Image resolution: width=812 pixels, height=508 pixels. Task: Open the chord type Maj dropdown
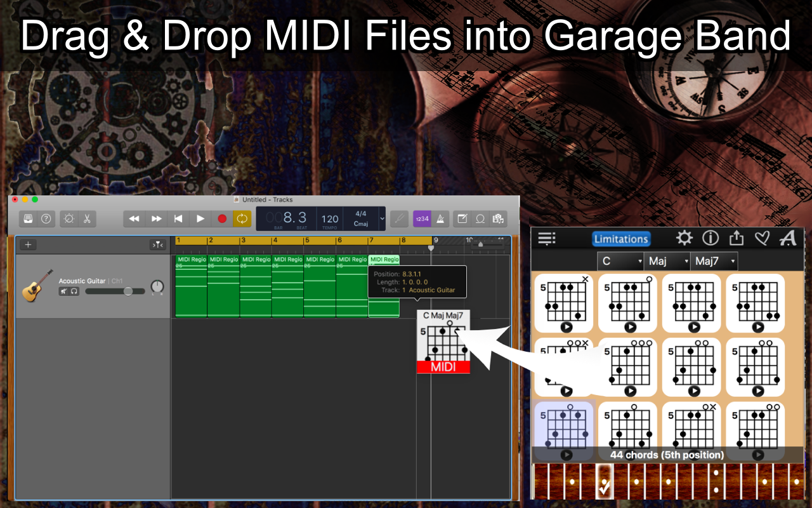(x=667, y=261)
